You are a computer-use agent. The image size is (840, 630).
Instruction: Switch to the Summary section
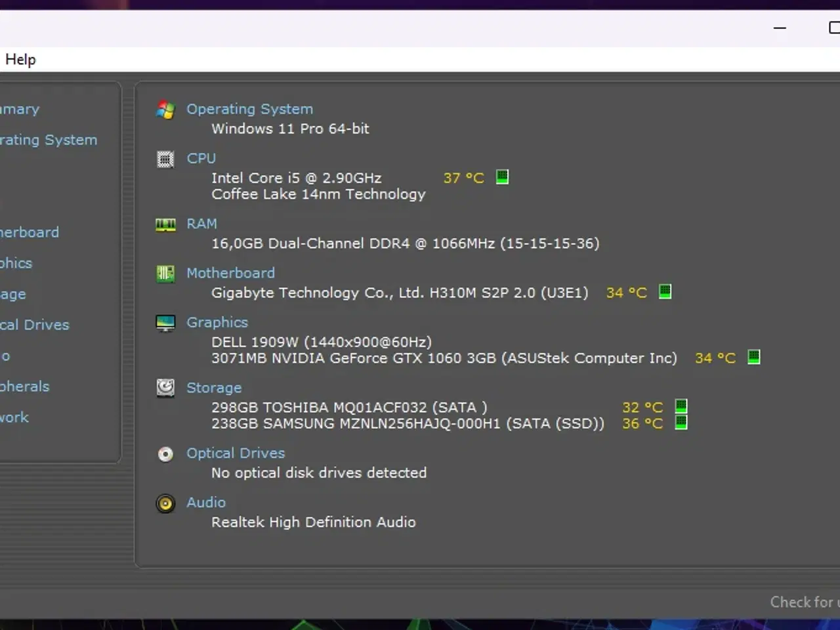click(x=18, y=109)
